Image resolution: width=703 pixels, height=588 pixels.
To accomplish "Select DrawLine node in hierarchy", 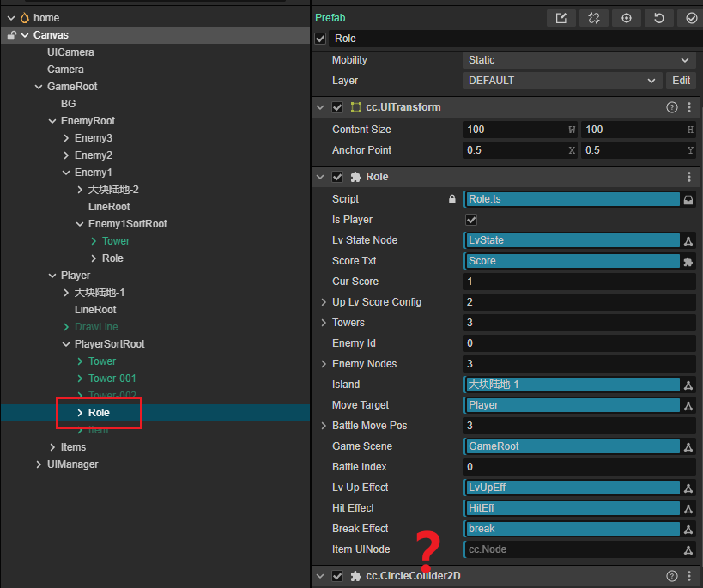I will click(96, 327).
